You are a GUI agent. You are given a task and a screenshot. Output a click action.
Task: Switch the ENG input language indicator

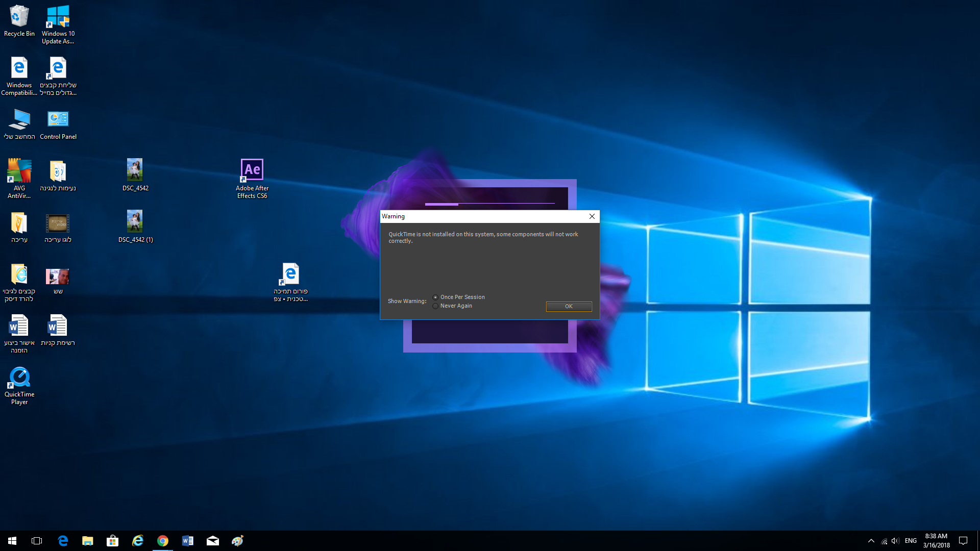pyautogui.click(x=911, y=541)
